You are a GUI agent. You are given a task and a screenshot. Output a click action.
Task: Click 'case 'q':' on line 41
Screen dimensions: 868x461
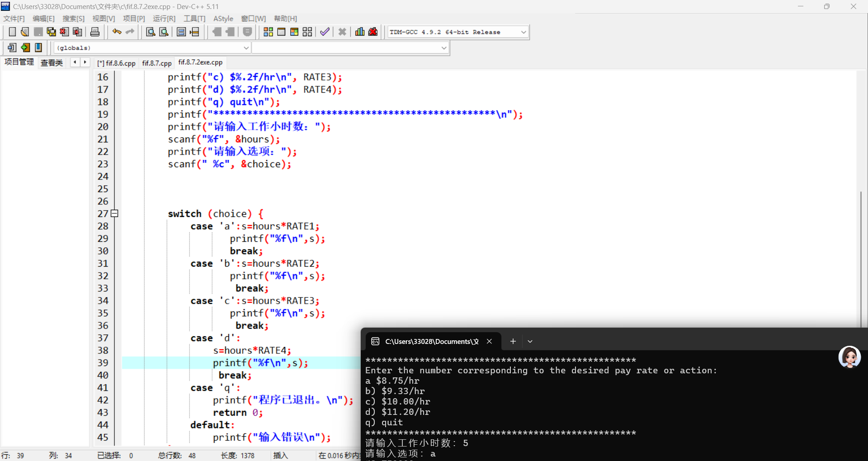216,388
